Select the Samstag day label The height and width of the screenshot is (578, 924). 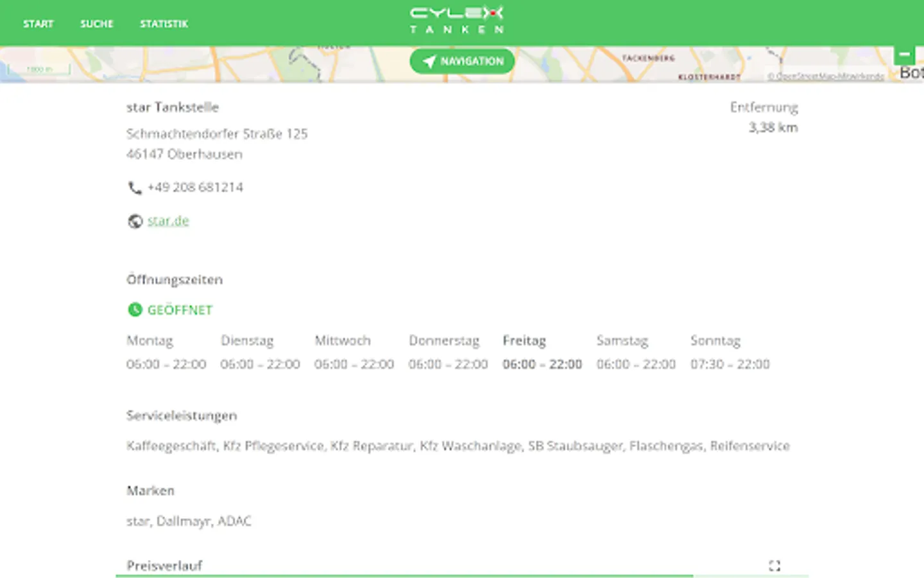click(x=622, y=340)
